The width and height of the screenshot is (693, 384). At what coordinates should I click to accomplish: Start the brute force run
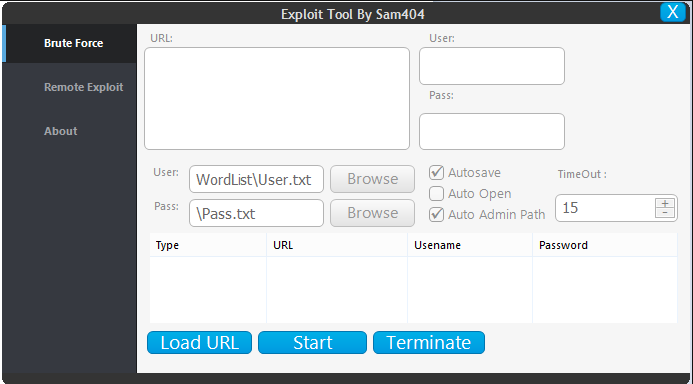click(x=312, y=342)
